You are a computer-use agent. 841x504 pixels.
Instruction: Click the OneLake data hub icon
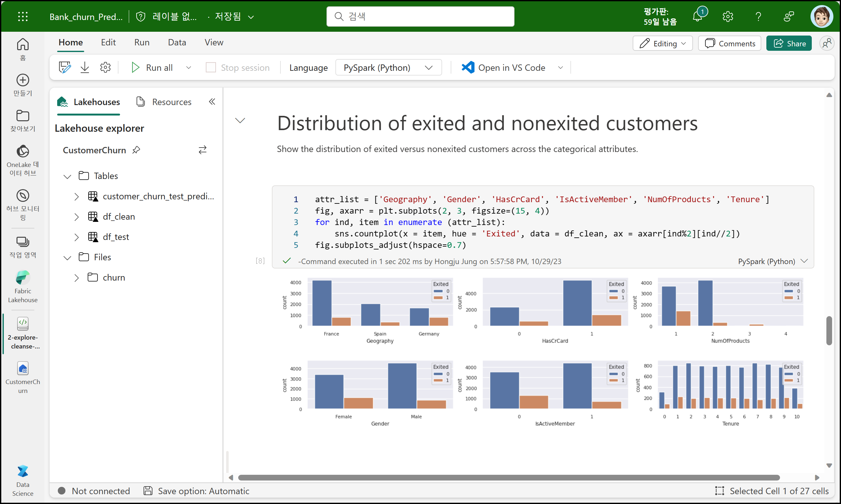pyautogui.click(x=23, y=151)
